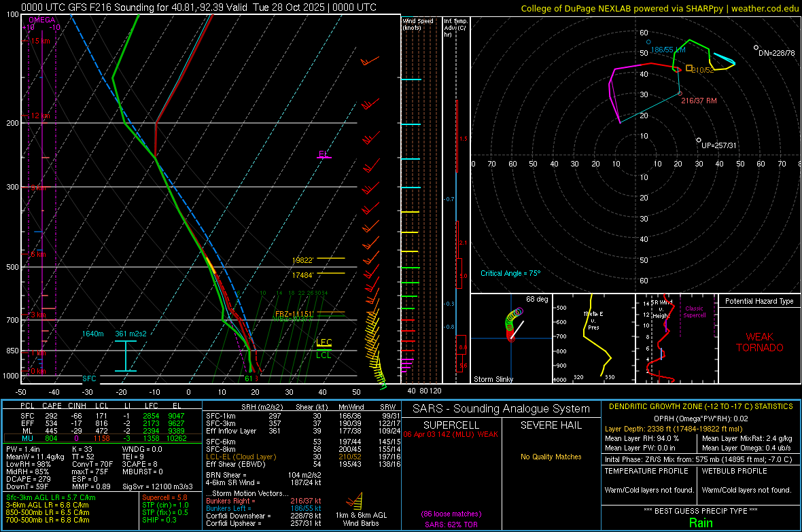Click the 1km & 6km AGL wind barbs icon

tap(355, 503)
